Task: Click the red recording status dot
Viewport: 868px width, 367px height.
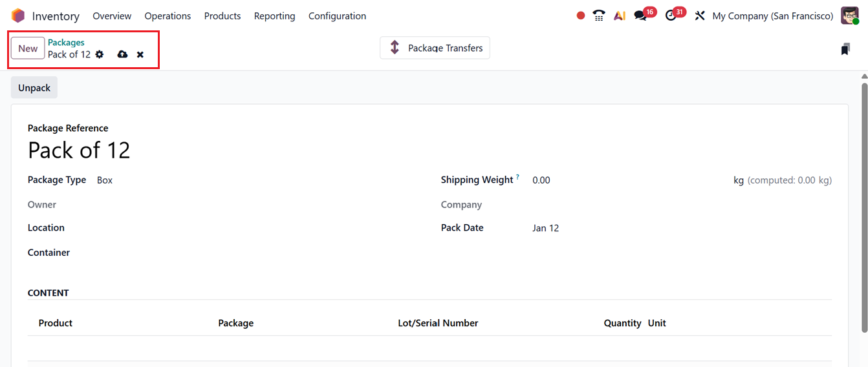Action: (x=581, y=16)
